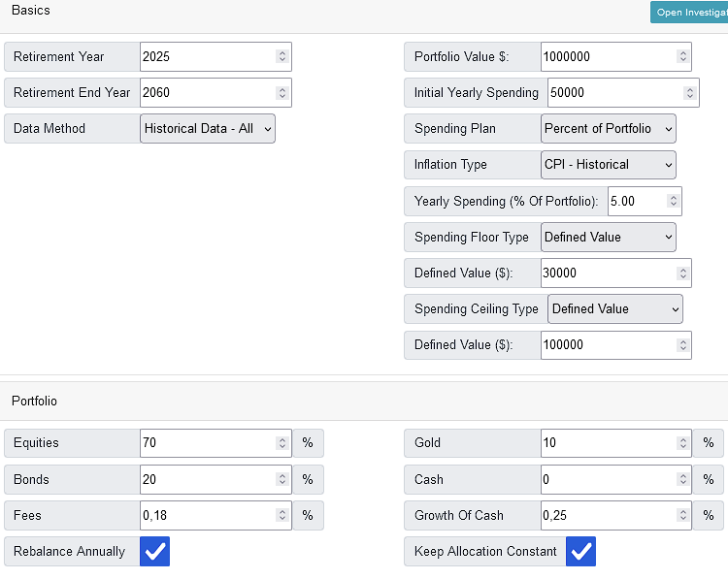Expand the Spending Floor Type dropdown
The height and width of the screenshot is (579, 728).
[x=608, y=237]
